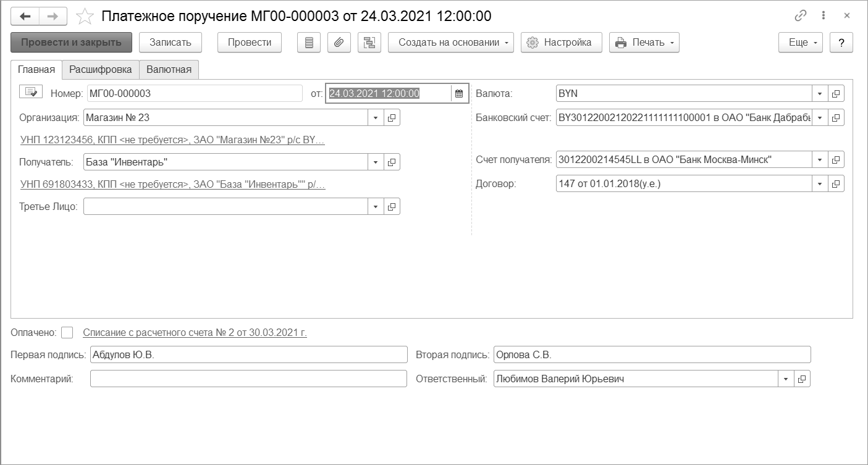Viewport: 868px width, 465px height.
Task: Open Организация record with its open icon
Action: coord(392,117)
